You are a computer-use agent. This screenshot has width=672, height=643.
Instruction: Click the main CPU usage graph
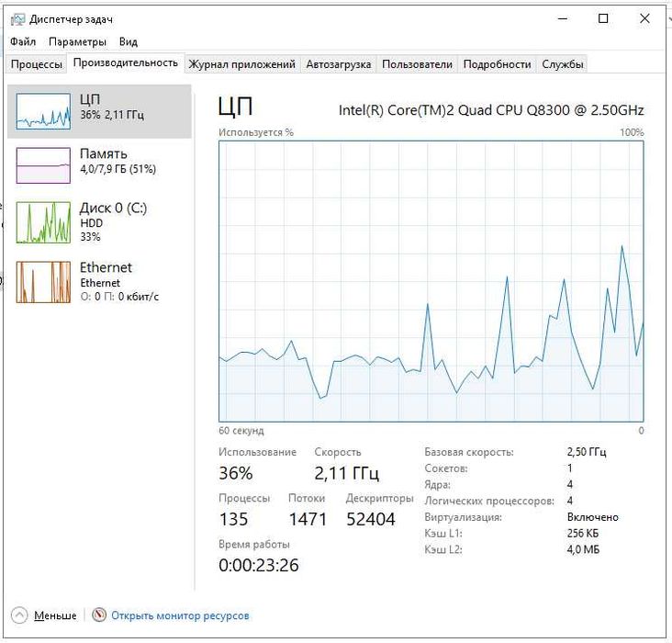coord(431,281)
